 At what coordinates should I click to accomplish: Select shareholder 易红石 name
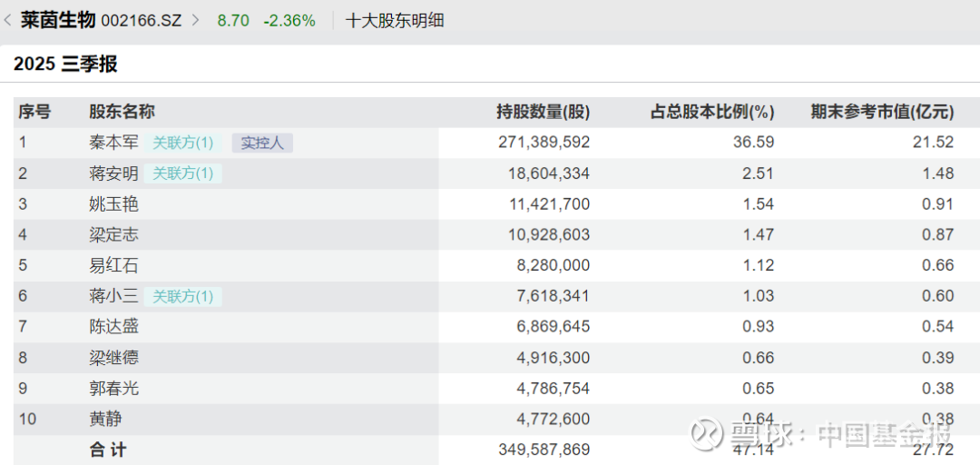coord(113,265)
